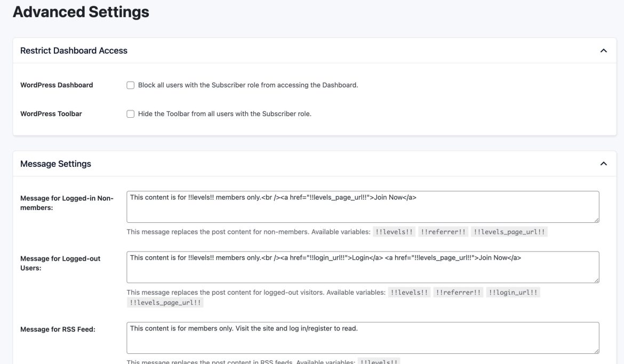Collapse the Restrict Dashboard Access section chevron
The height and width of the screenshot is (364, 624).
pyautogui.click(x=604, y=50)
